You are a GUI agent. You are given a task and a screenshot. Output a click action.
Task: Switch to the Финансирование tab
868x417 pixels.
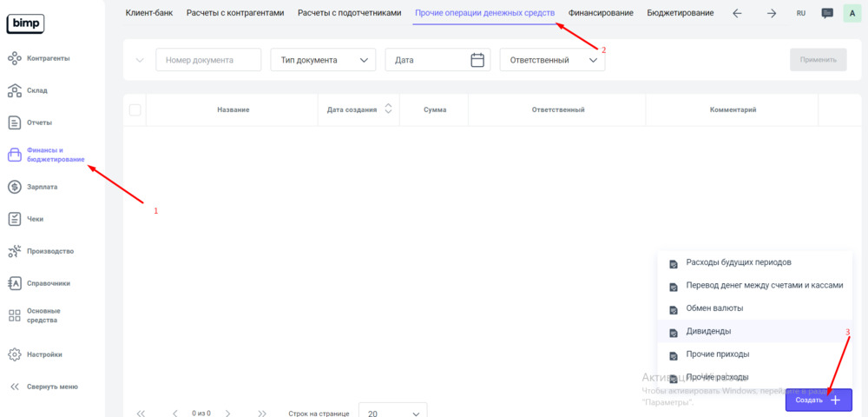tap(601, 13)
